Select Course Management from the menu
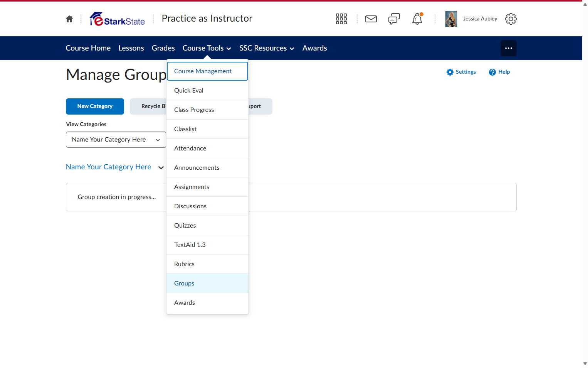The height and width of the screenshot is (368, 588). pyautogui.click(x=207, y=71)
